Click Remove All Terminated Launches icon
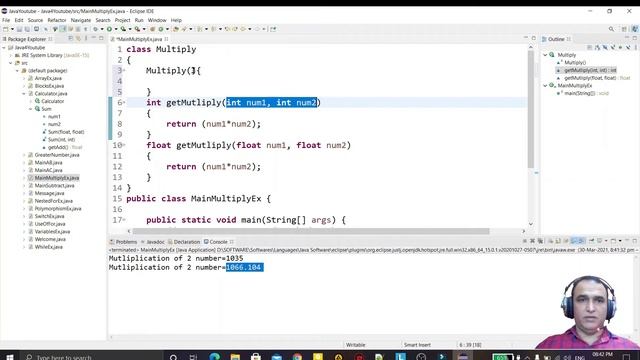 [x=540, y=241]
